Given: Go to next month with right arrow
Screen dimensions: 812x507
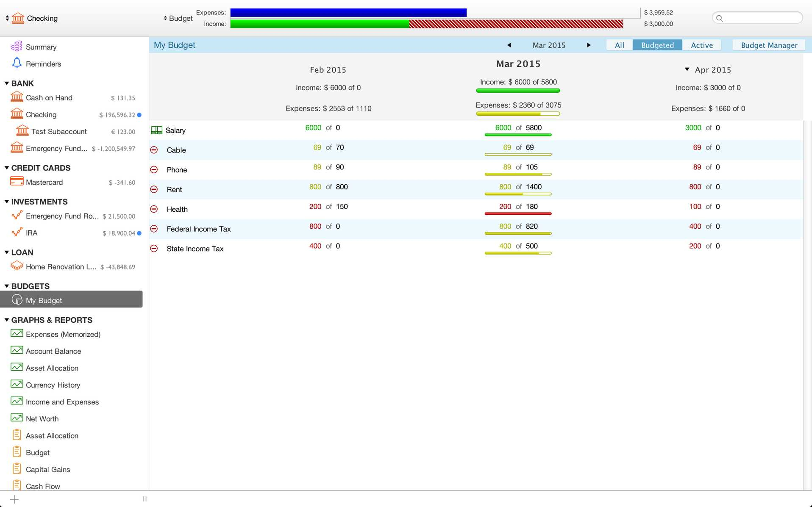Looking at the screenshot, I should click(589, 45).
